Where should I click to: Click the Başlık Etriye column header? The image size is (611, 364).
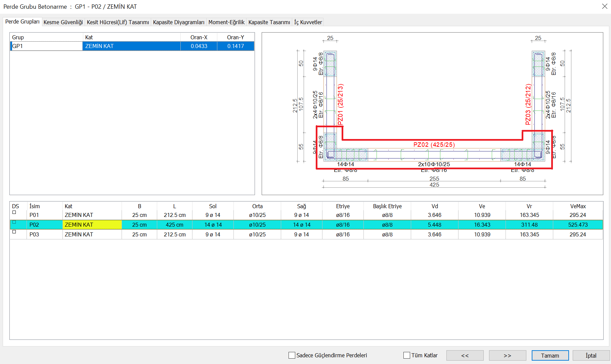coord(387,206)
